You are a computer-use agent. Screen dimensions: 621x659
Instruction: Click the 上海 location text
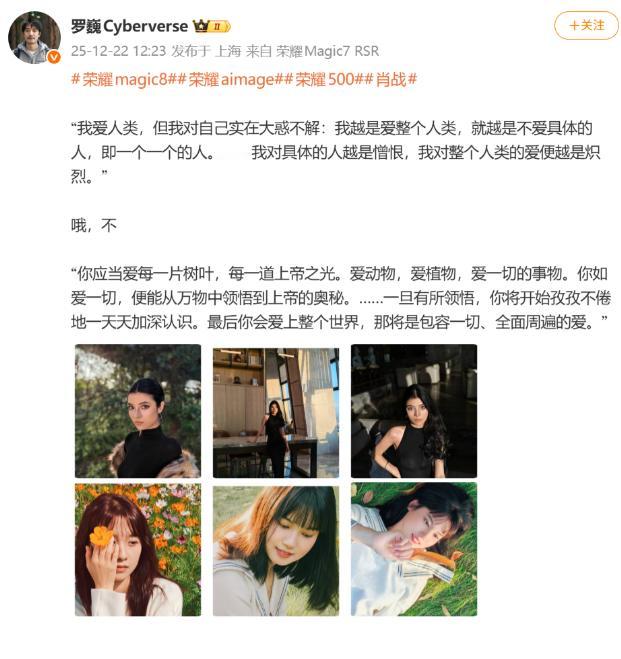pyautogui.click(x=228, y=51)
